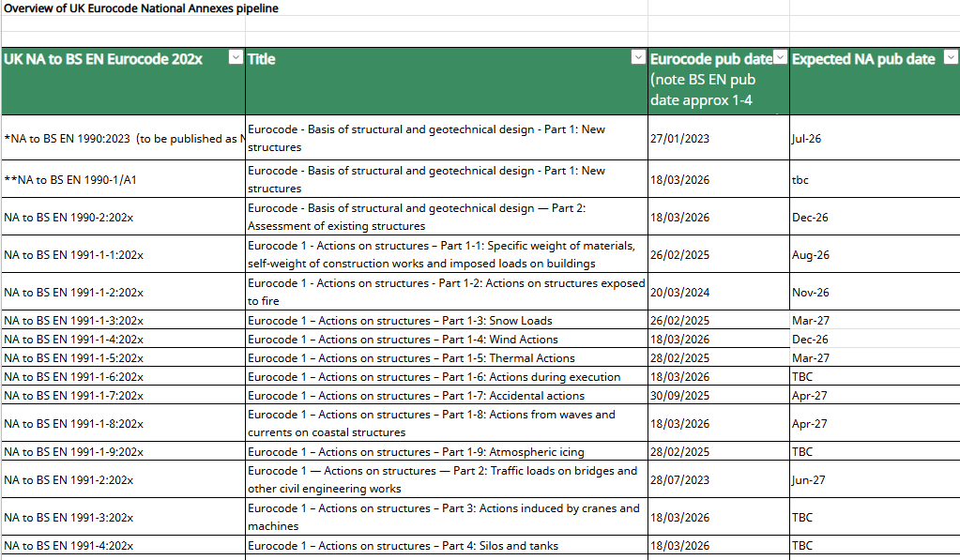Select the '**NA to BS EN 1990-1/A1' cell
This screenshot has width=960, height=560.
(123, 179)
